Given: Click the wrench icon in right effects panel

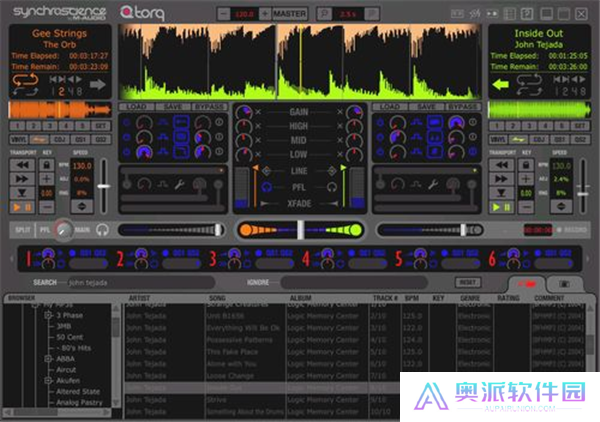Looking at the screenshot, I should tap(433, 185).
